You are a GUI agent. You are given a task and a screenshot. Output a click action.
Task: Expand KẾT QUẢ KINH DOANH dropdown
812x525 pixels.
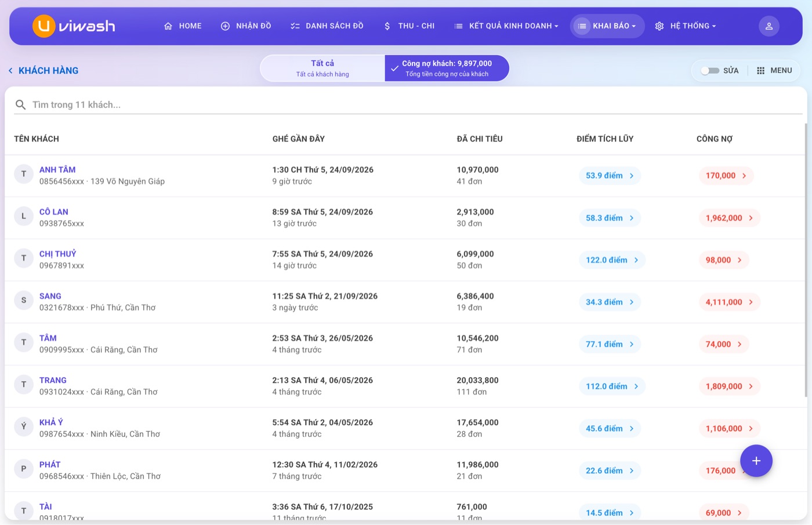(x=506, y=26)
